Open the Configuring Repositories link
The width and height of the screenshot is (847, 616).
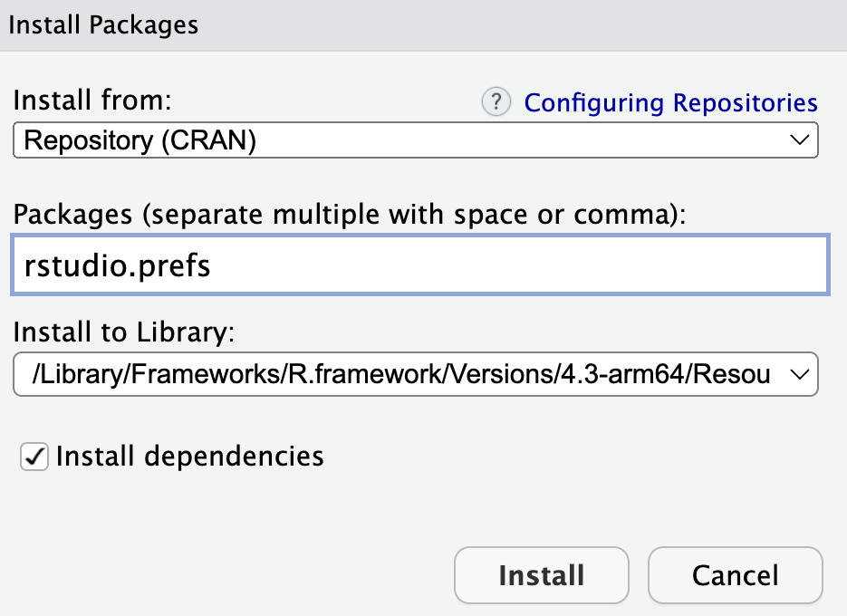coord(670,103)
